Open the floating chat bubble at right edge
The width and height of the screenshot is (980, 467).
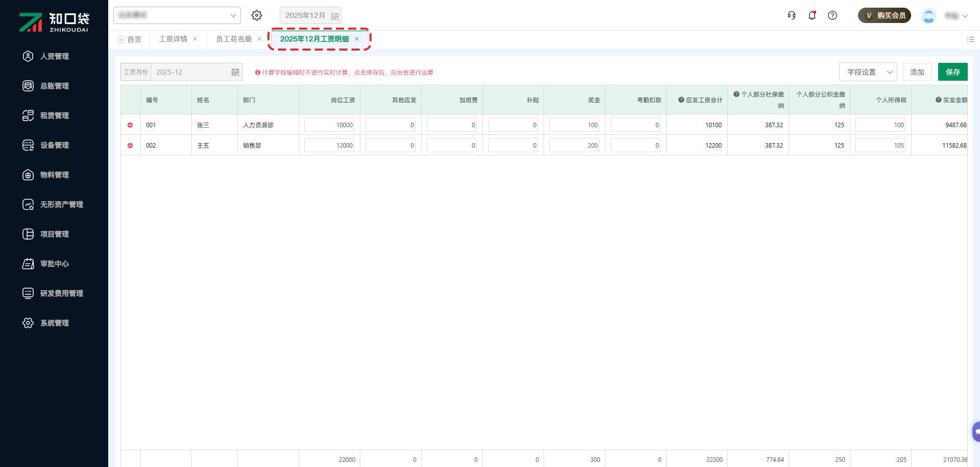976,432
